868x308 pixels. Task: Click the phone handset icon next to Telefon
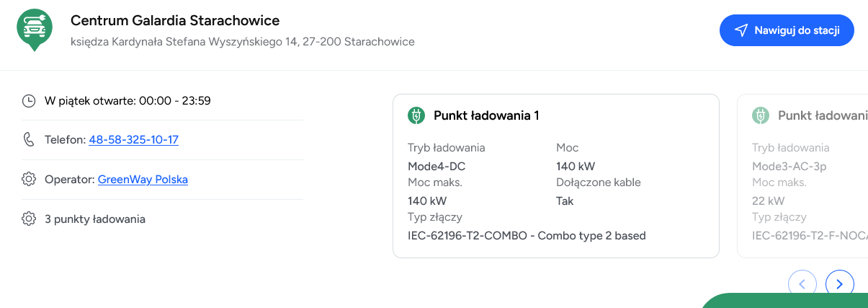pyautogui.click(x=29, y=140)
